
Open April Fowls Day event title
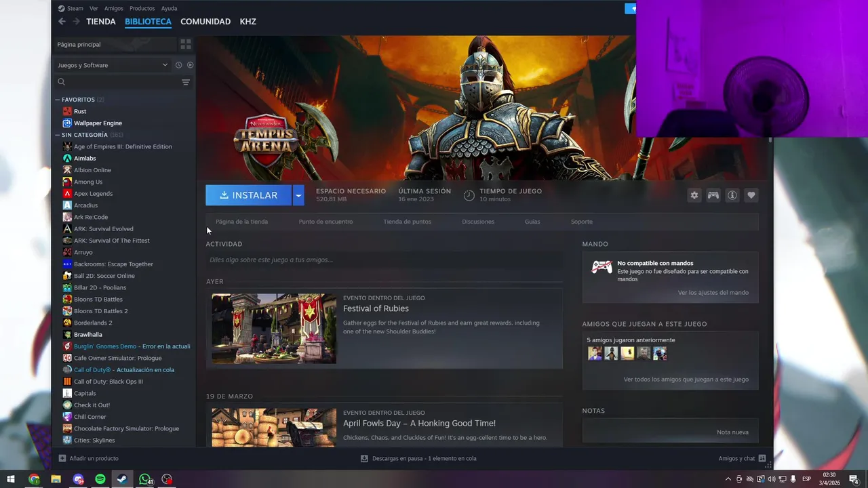point(419,423)
